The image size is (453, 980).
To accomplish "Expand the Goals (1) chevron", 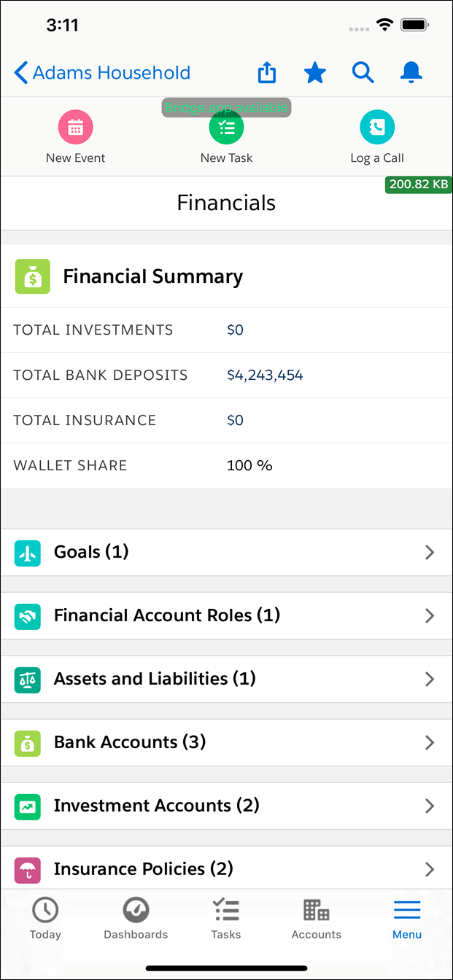I will coord(430,553).
